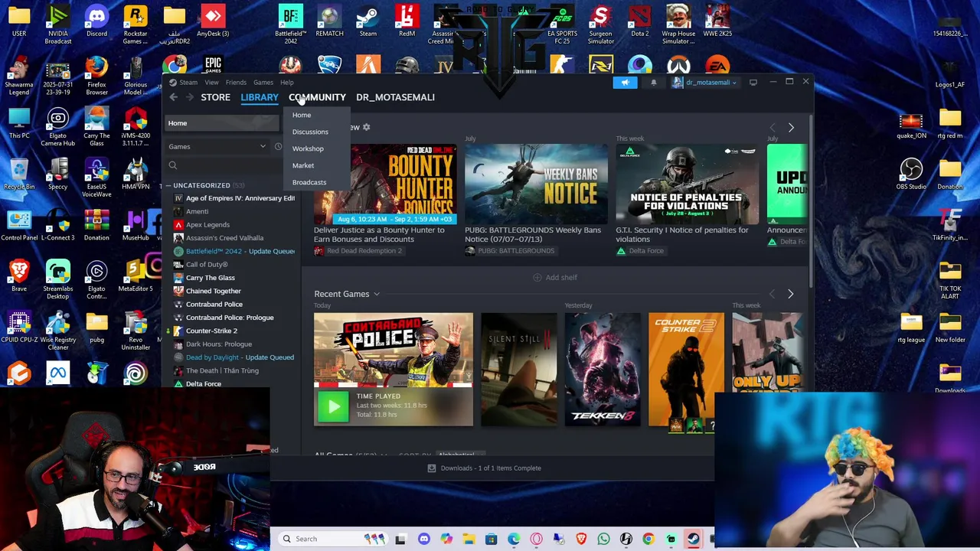The height and width of the screenshot is (551, 980).
Task: Show the next What's New items
Action: 791,128
